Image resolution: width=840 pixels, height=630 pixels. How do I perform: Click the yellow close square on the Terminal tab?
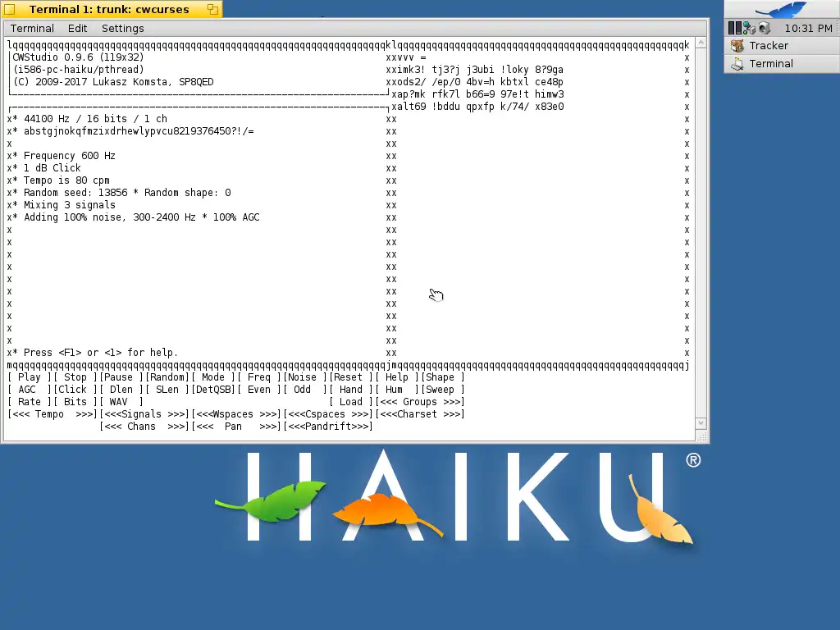(10, 9)
